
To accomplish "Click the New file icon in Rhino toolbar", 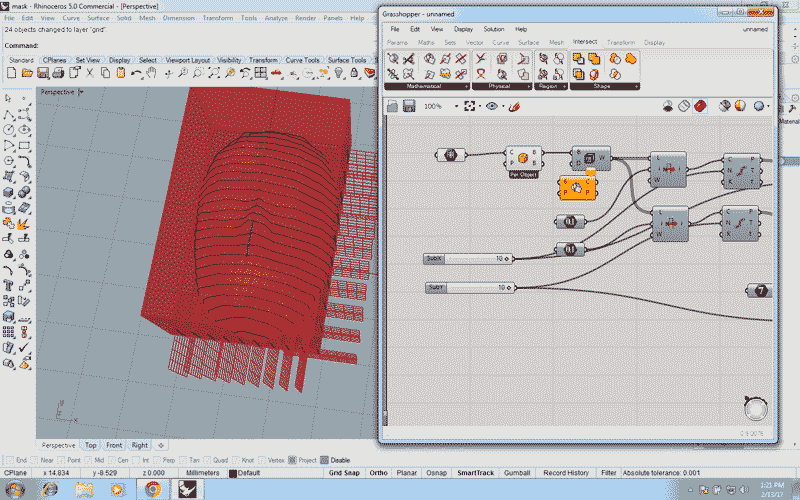I will point(11,73).
